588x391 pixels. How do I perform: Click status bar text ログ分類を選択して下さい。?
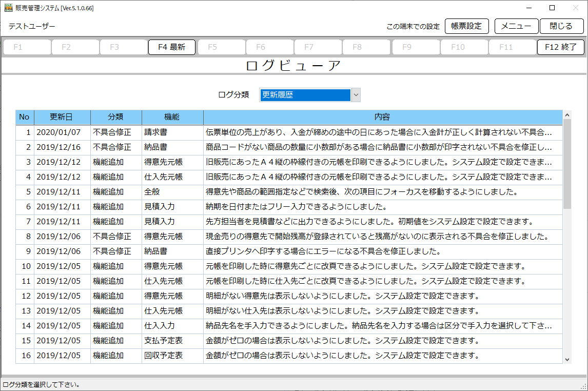41,385
